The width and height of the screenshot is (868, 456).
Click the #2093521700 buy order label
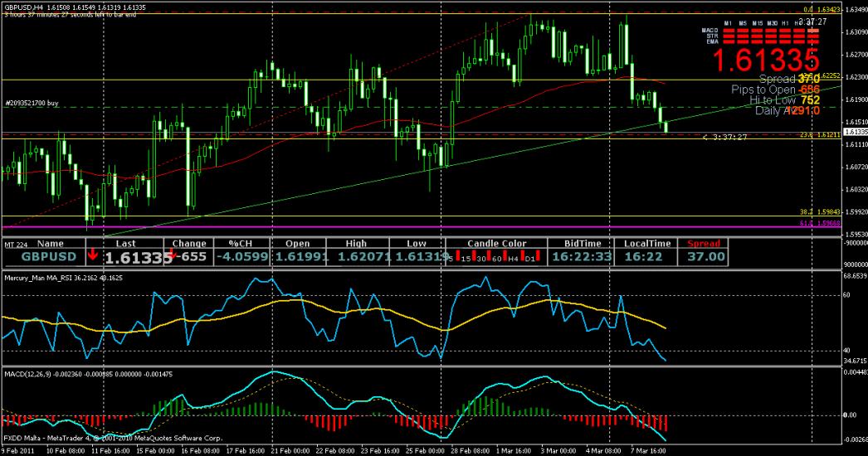(31, 104)
